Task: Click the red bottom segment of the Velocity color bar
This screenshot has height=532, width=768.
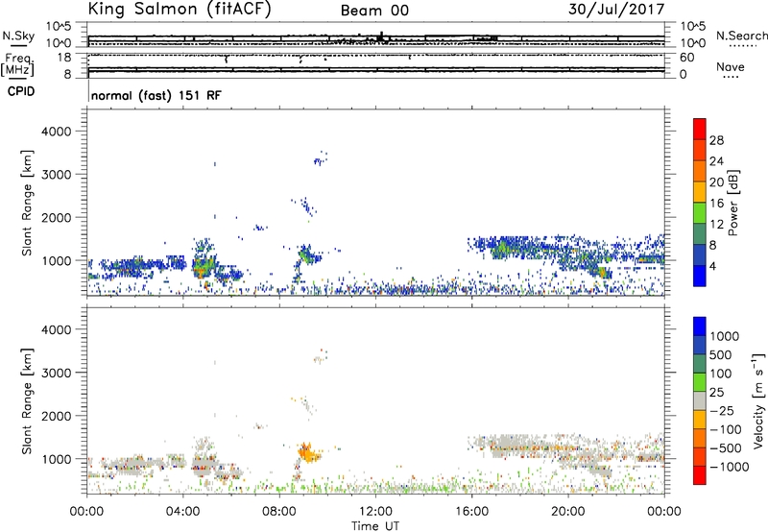Action: pyautogui.click(x=700, y=475)
